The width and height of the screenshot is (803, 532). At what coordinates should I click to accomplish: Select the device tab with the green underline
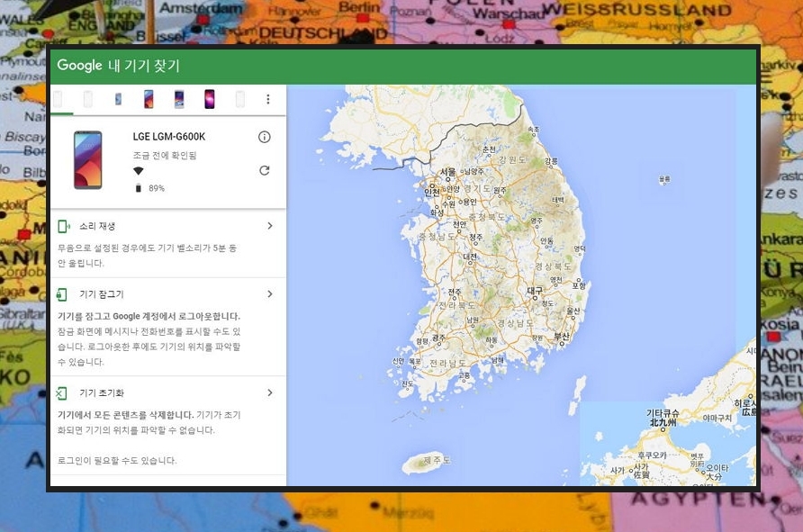coord(58,99)
